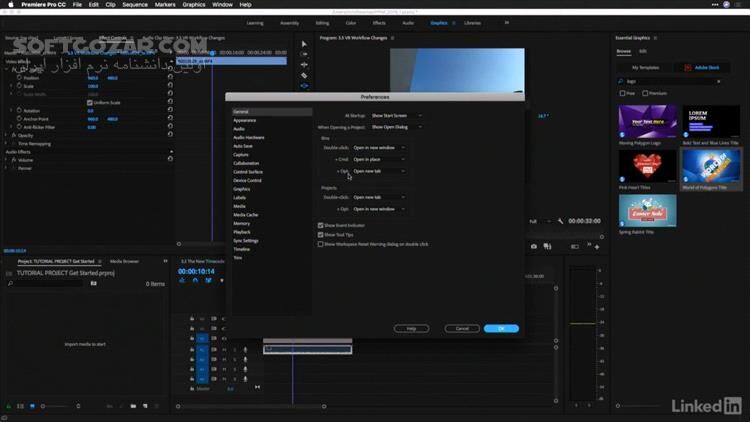This screenshot has width=750, height=422.
Task: Reset the Position parameter in Effect Controls
Action: [170, 76]
